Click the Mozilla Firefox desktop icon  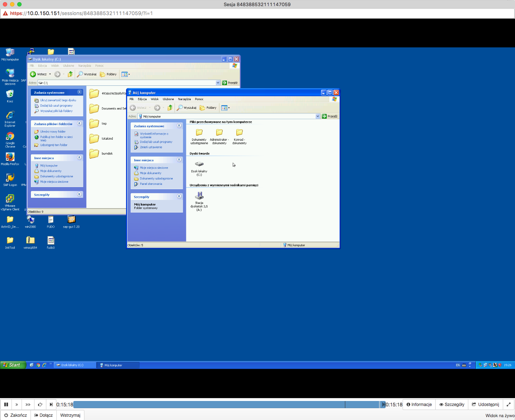10,159
